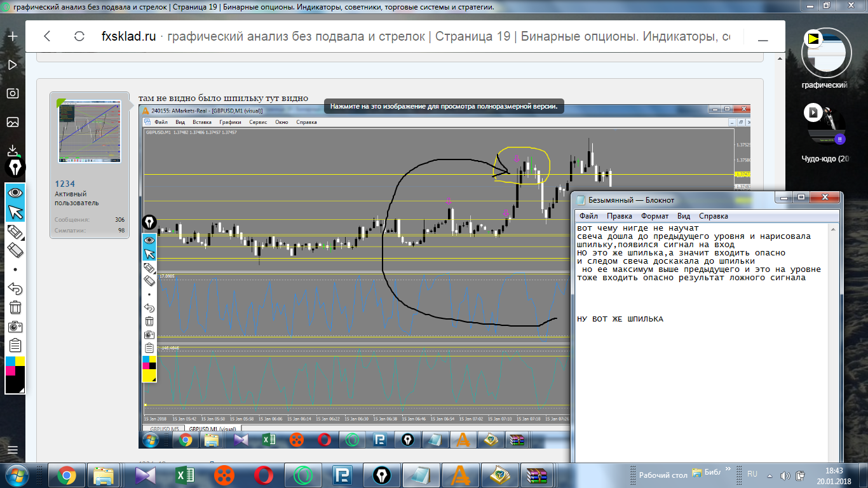Select the pen tool on desktop overlay toolbar
The height and width of the screenshot is (488, 868).
tap(15, 231)
